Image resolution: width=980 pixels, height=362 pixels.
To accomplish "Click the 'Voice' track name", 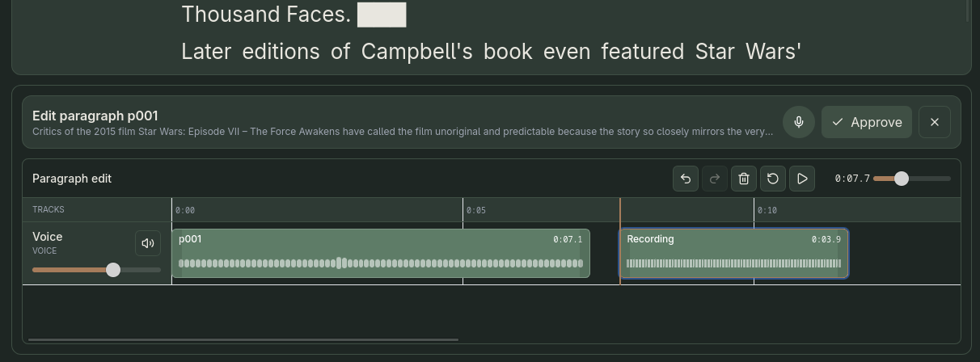I will [x=48, y=237].
